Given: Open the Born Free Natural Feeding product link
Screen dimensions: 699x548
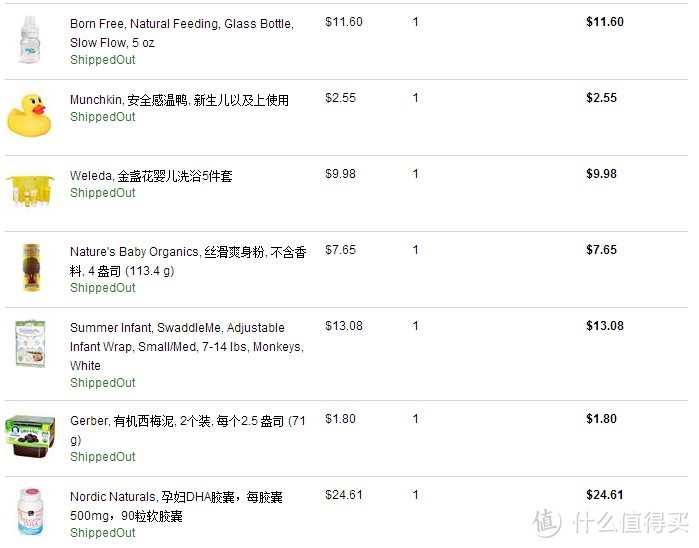Looking at the screenshot, I should click(x=181, y=33).
